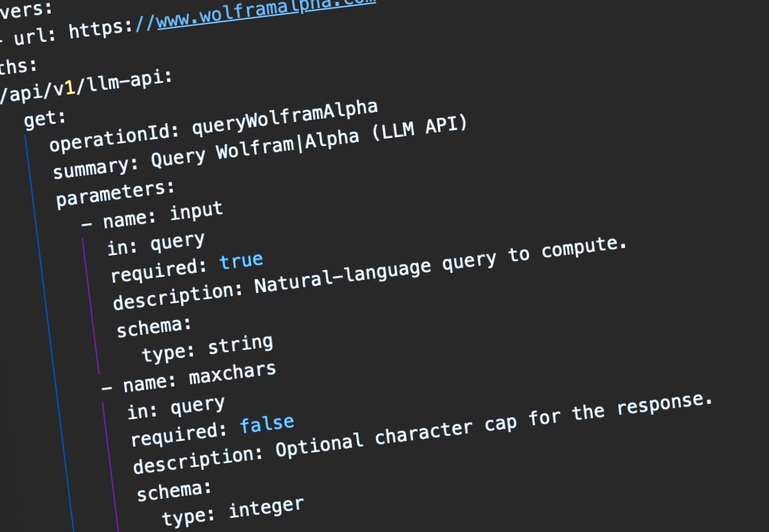The width and height of the screenshot is (769, 532).
Task: Click the get method key
Action: pos(44,119)
